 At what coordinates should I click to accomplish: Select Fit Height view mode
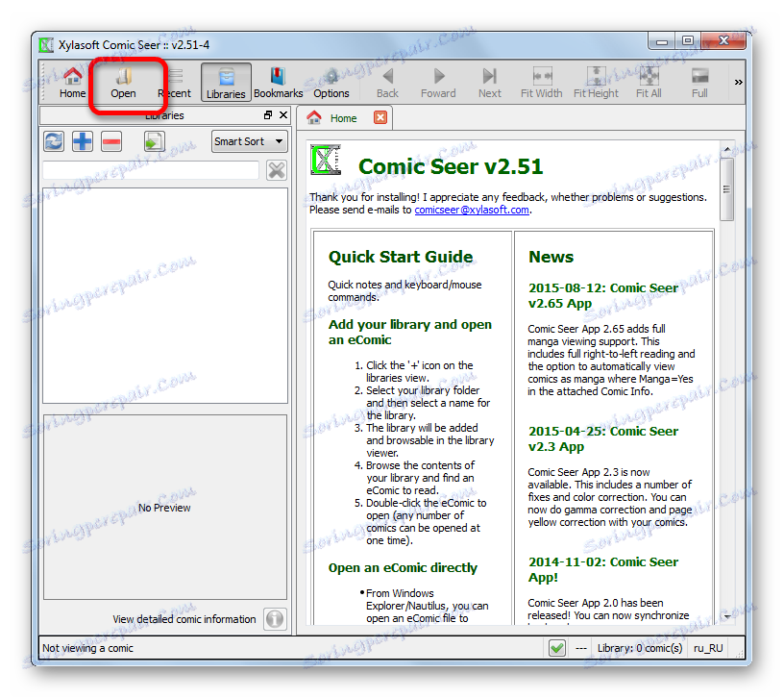pyautogui.click(x=596, y=83)
